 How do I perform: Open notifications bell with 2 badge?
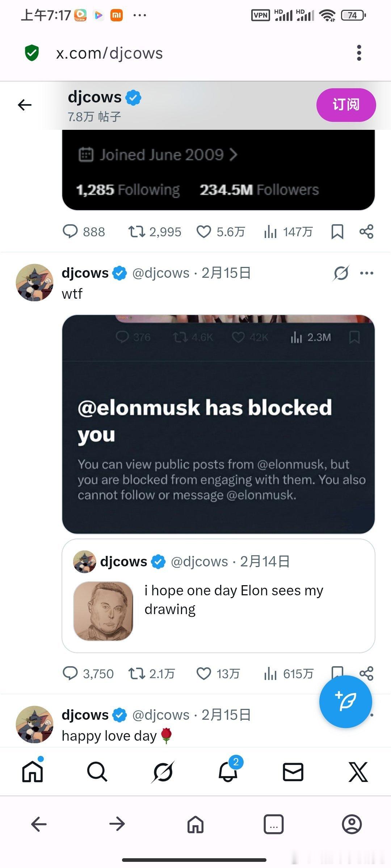tap(228, 772)
